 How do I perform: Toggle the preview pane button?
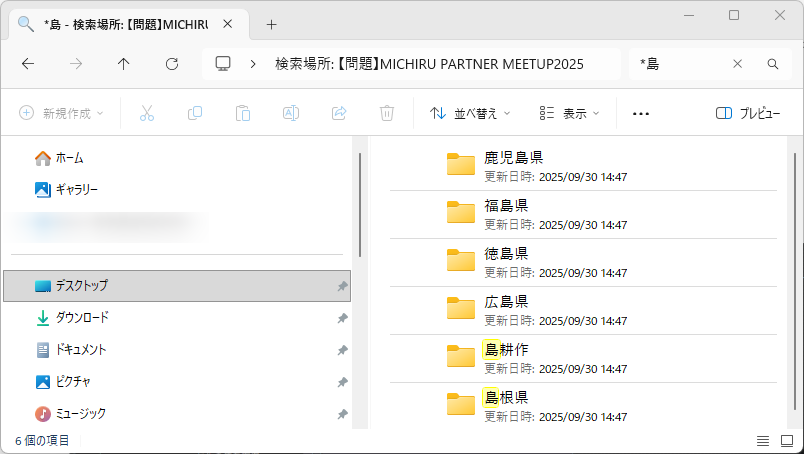click(748, 113)
